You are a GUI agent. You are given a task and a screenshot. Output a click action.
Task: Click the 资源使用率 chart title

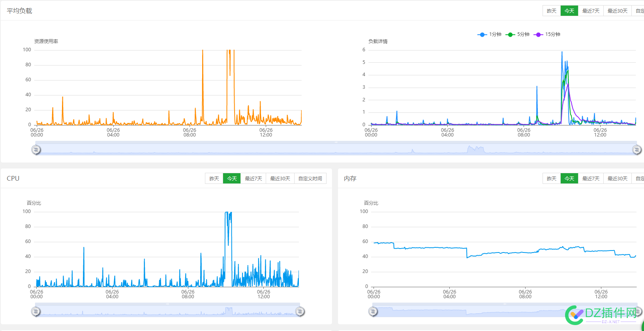tap(46, 41)
